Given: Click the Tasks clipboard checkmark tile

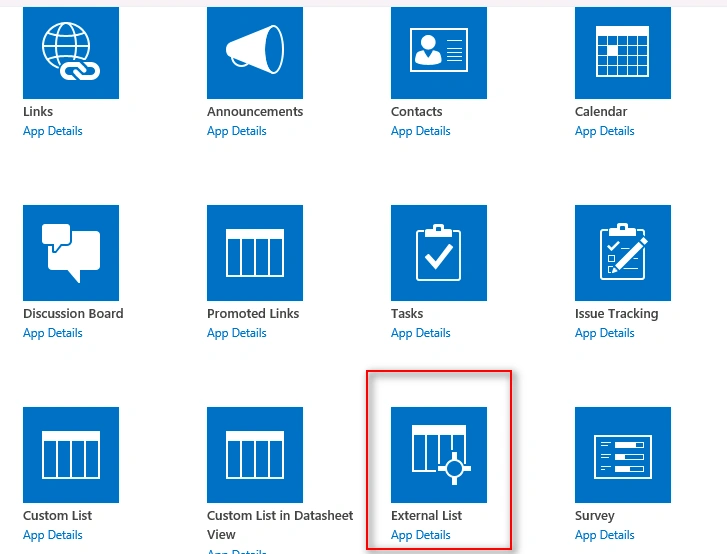Looking at the screenshot, I should pos(439,253).
